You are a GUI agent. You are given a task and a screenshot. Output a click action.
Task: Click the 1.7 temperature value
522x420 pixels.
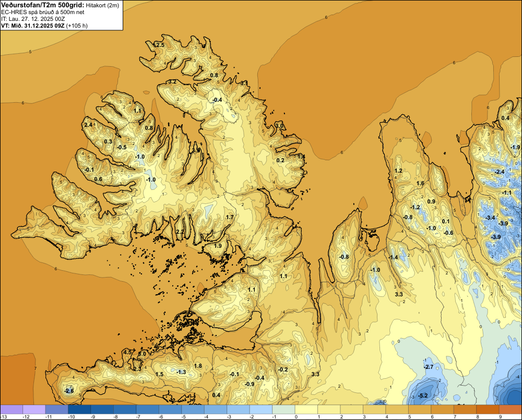point(230,218)
